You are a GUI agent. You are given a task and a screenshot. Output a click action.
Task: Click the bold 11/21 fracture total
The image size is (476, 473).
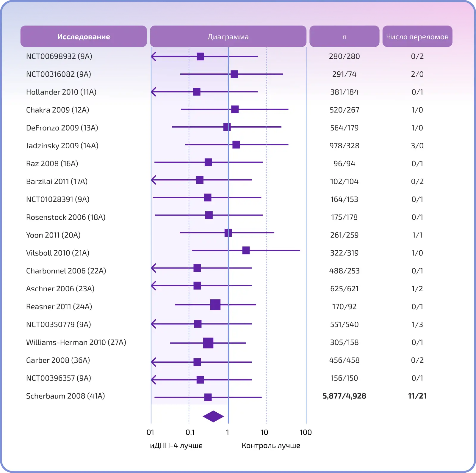(417, 396)
